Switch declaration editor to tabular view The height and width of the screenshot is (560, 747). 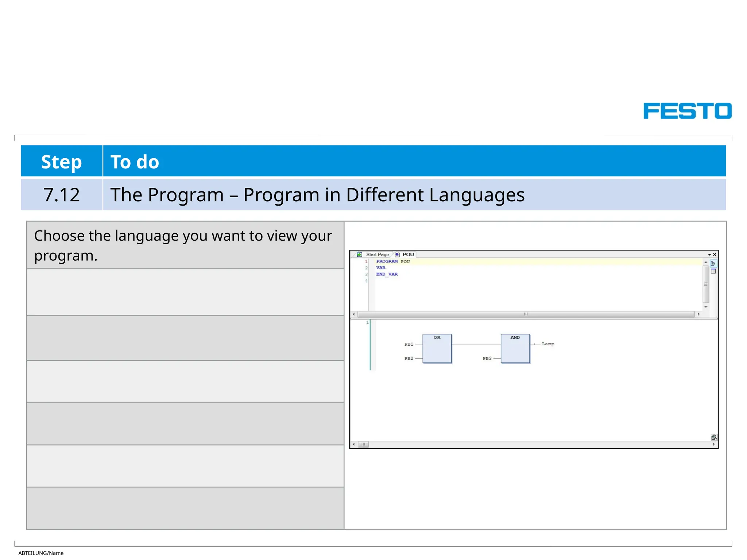tap(713, 271)
